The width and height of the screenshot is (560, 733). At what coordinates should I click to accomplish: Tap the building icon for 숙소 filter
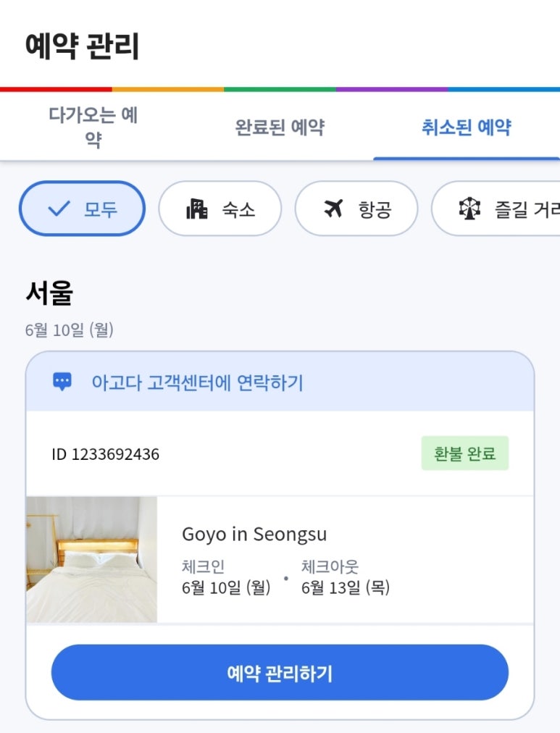(197, 209)
